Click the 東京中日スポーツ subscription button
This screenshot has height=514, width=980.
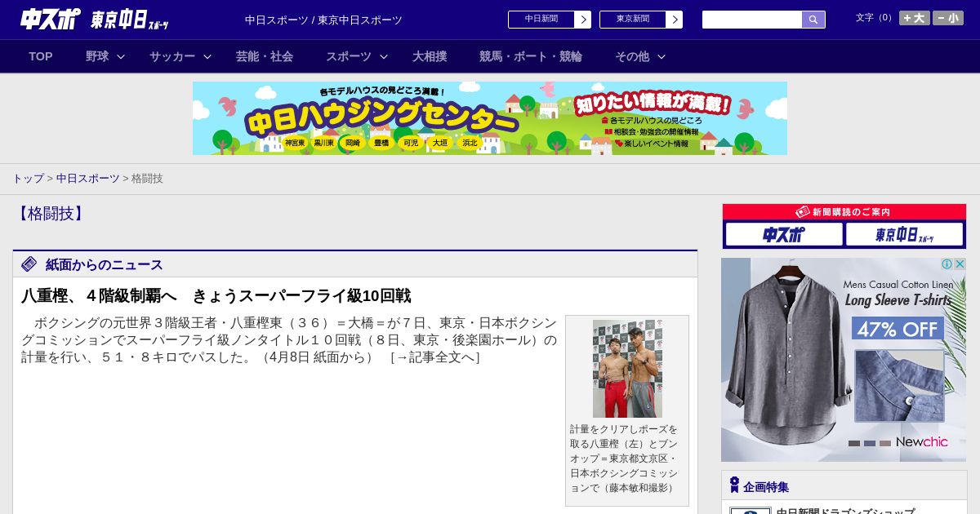(x=904, y=234)
